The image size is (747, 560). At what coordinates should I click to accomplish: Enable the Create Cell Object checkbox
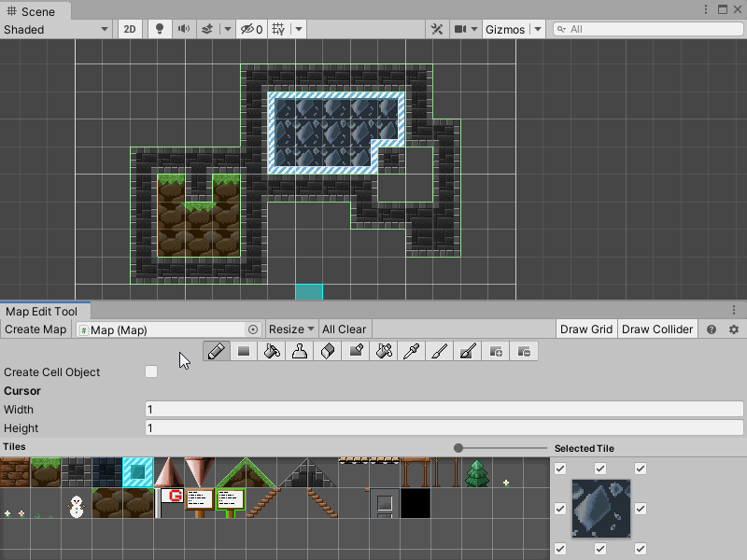[x=151, y=372]
